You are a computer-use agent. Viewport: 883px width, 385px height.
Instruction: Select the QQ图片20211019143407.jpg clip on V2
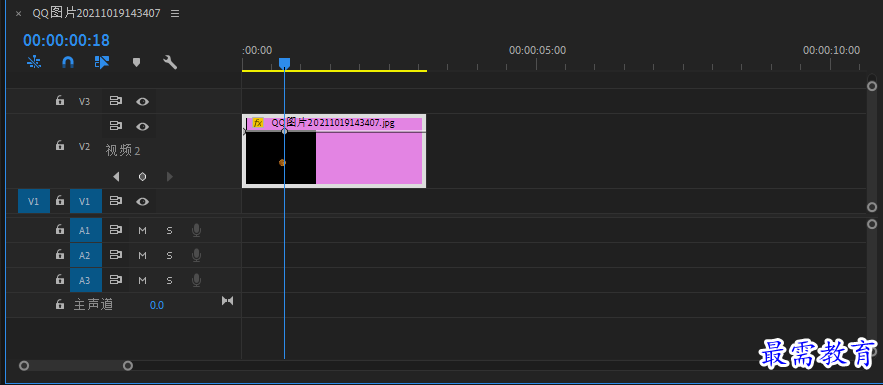coord(334,151)
